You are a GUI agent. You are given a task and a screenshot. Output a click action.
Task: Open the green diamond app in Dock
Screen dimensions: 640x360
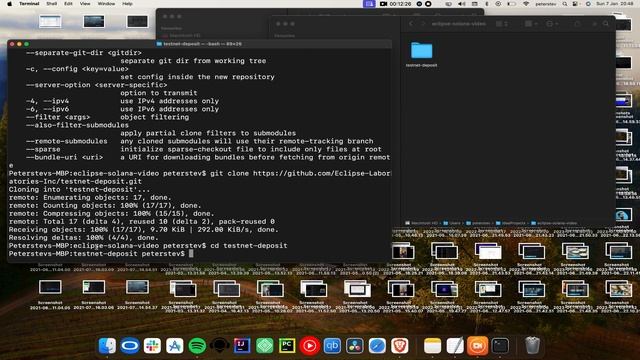coord(264,346)
